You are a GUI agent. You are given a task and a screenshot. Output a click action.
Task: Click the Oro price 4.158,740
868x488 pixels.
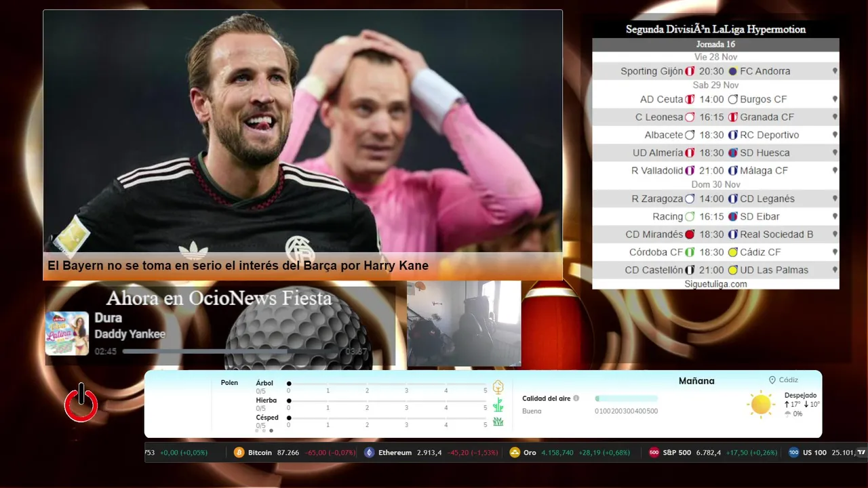tap(557, 453)
